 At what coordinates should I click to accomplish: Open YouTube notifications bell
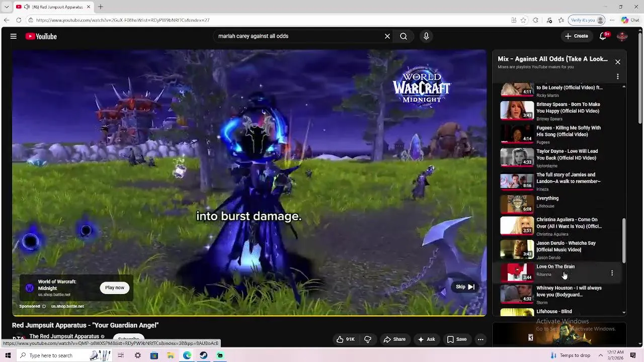tap(603, 36)
